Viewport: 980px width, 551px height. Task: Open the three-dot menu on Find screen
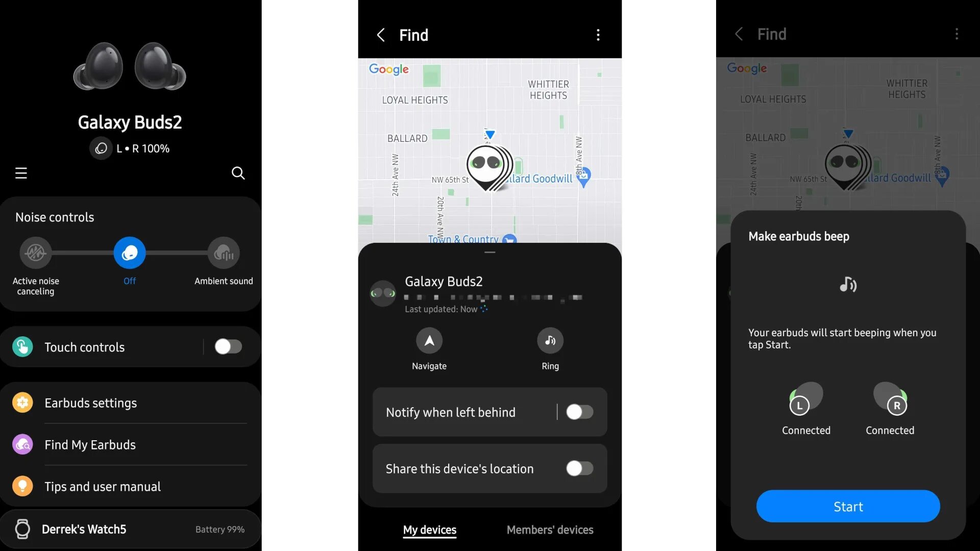click(x=596, y=35)
